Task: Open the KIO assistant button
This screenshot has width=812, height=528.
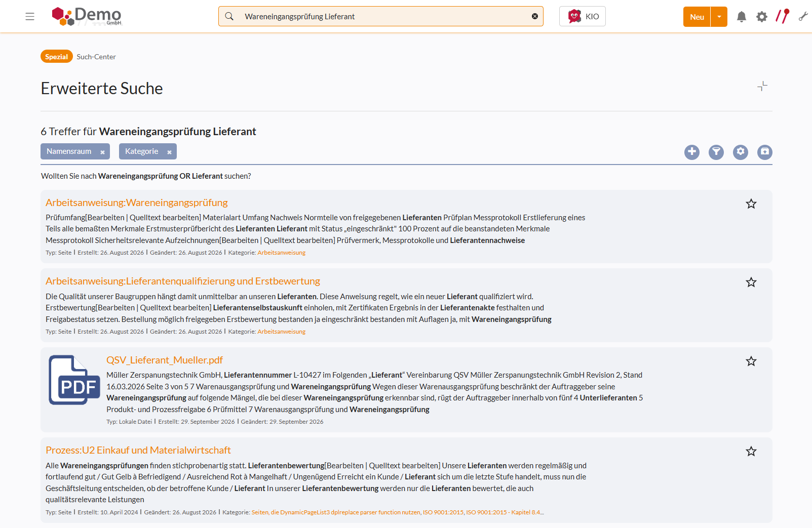Action: pos(583,16)
